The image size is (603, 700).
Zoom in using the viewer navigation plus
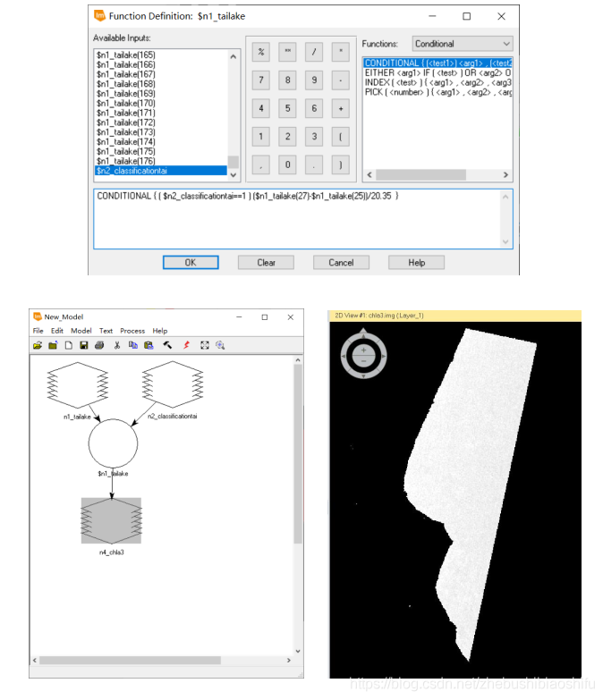363,350
